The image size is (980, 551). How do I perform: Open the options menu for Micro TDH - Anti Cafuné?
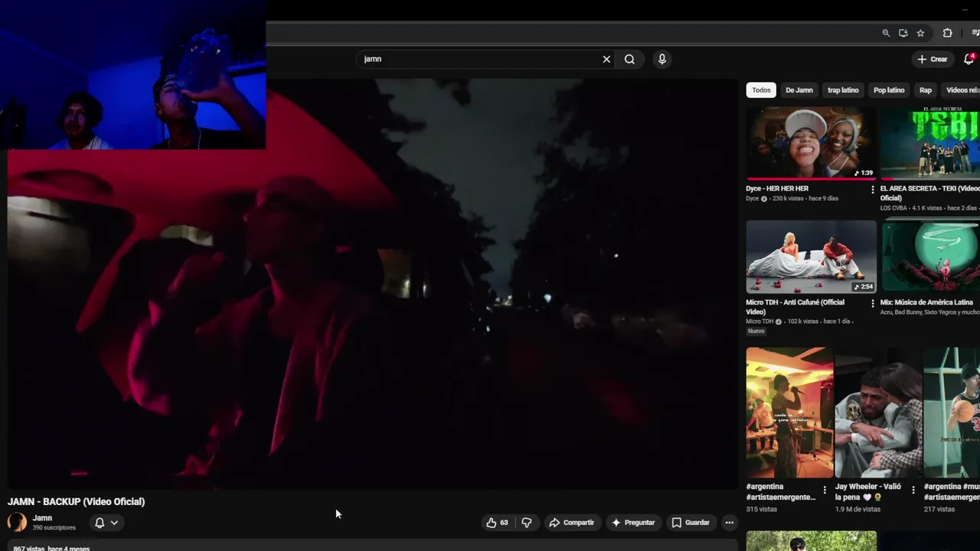[872, 304]
